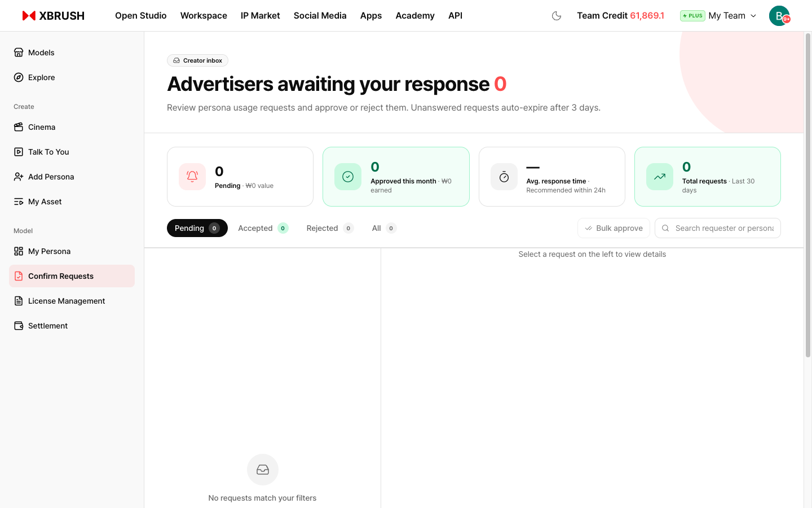Go to Academy

415,16
